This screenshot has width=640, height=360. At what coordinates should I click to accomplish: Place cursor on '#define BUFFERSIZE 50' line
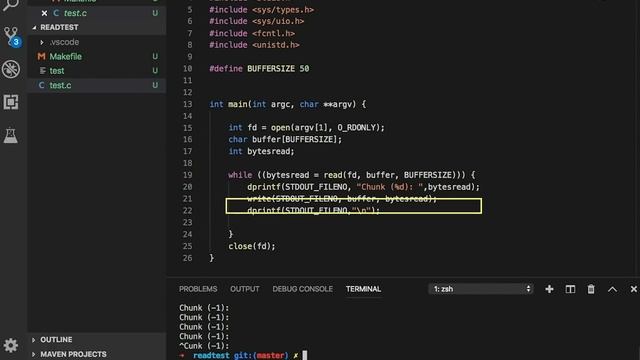click(259, 69)
